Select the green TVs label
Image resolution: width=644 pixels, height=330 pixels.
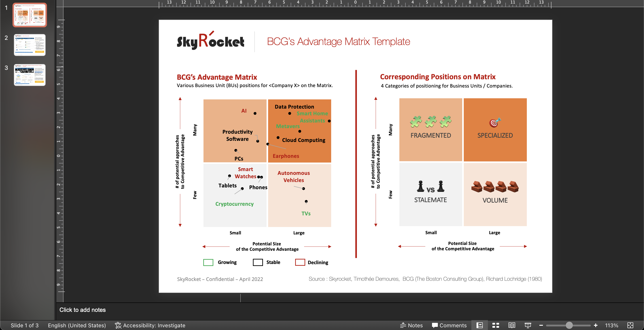(306, 214)
